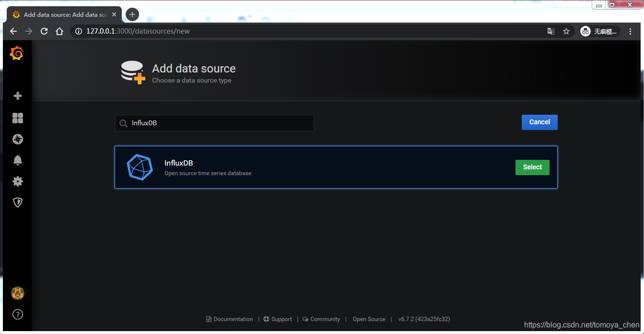Viewport: 644px width, 334px height.
Task: Click the Community chat icon in footer
Action: 305,319
